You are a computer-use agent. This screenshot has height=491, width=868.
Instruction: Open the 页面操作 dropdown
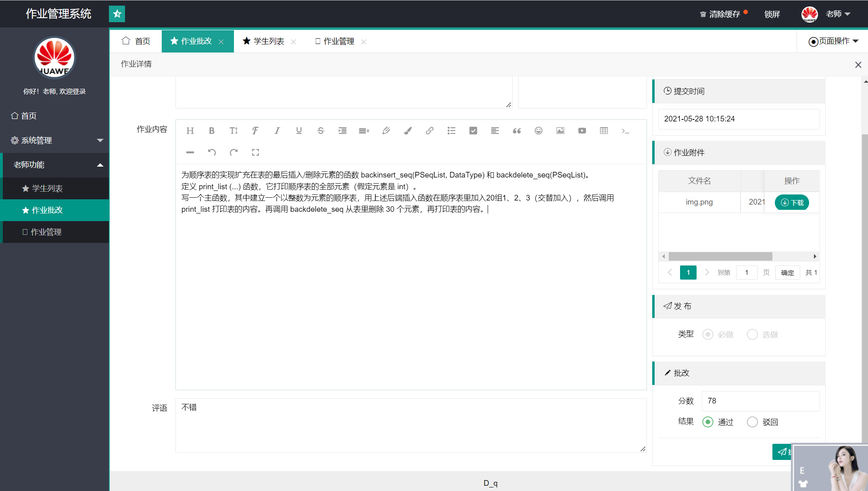point(833,41)
